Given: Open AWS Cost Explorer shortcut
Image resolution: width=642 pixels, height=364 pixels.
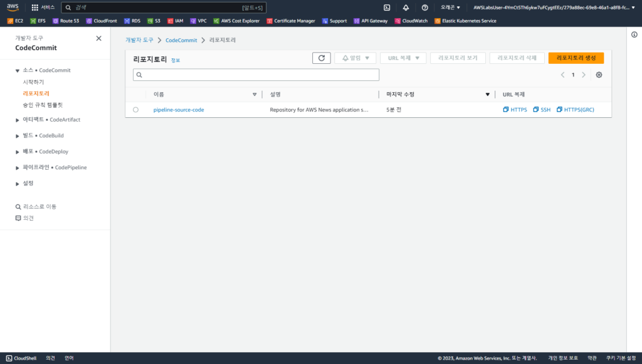Looking at the screenshot, I should 236,21.
